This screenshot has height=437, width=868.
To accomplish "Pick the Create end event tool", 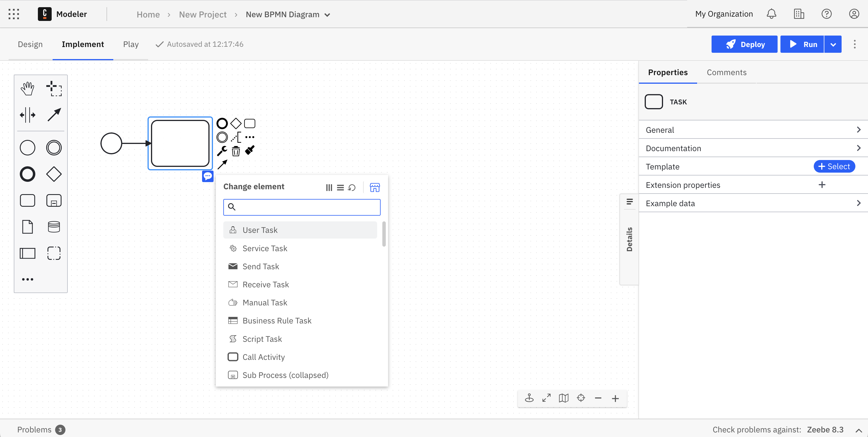I will pos(27,174).
